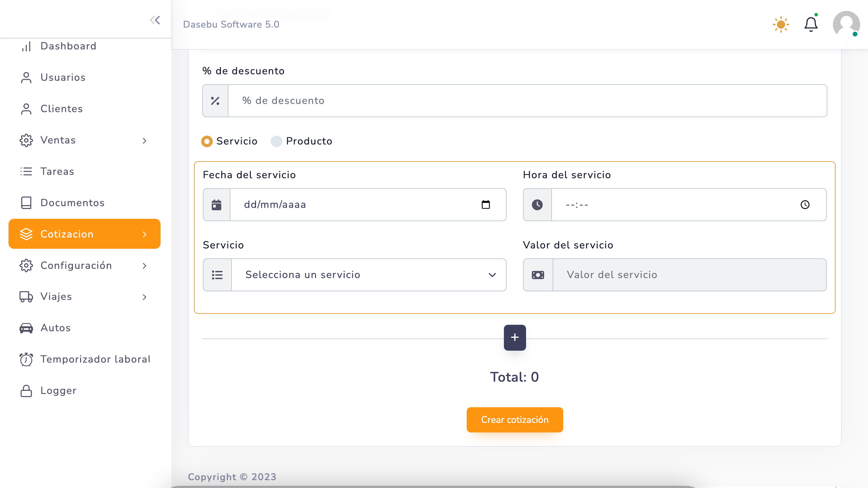Toggle light theme sun icon

click(781, 25)
